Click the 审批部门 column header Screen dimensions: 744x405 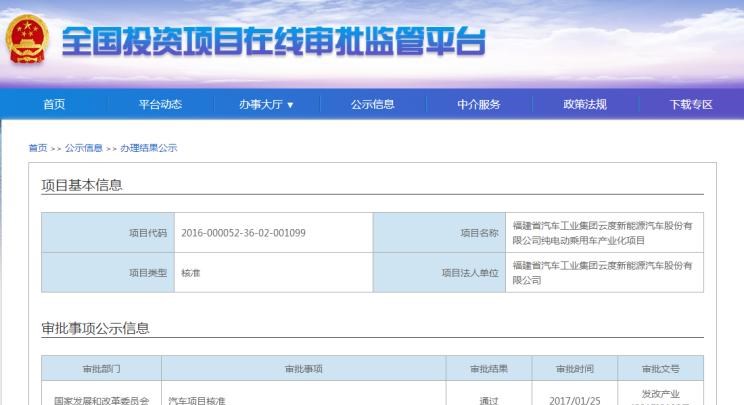tap(102, 368)
